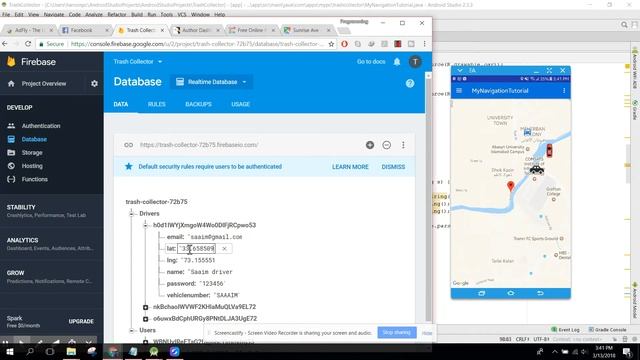Select the lng value 73.155551
The image size is (640, 360).
[x=198, y=260]
